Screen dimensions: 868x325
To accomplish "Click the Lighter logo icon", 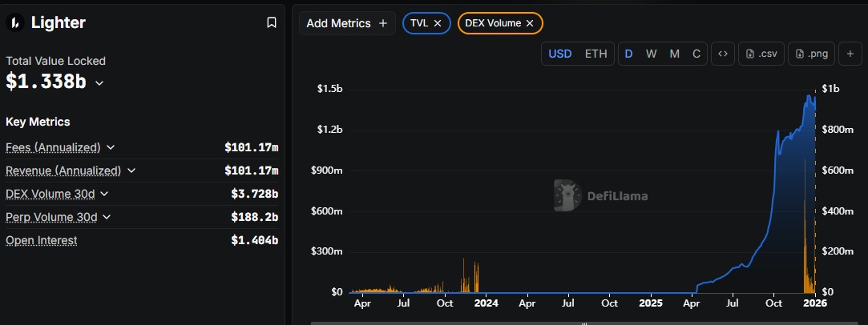I will coord(14,23).
